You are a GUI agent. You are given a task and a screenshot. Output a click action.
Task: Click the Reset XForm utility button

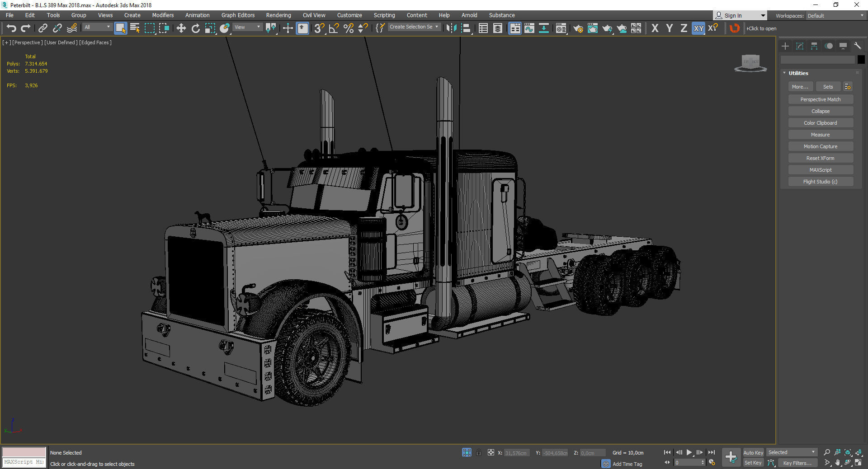[x=821, y=158]
